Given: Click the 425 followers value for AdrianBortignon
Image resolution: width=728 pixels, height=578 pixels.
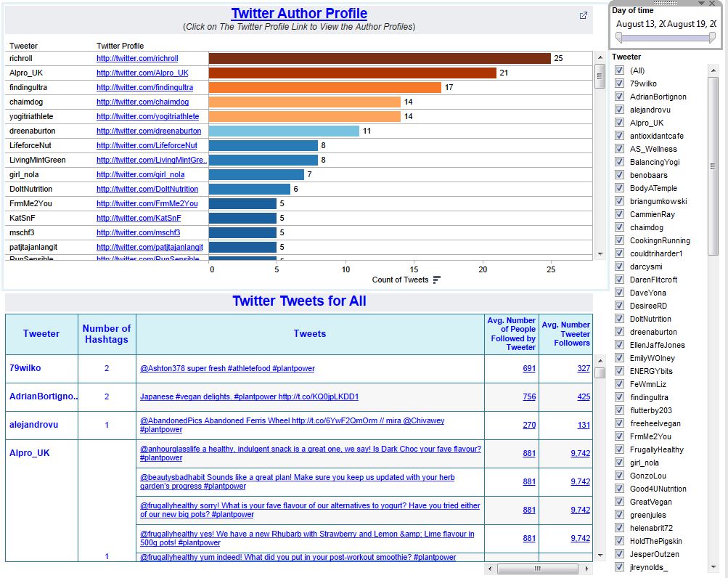Looking at the screenshot, I should 584,396.
